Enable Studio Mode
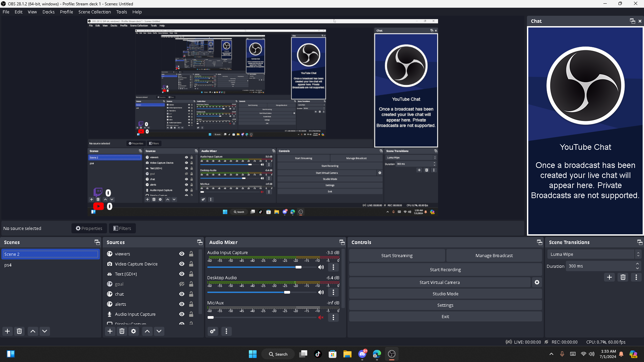Screen dimensions: 644x362 (445, 294)
